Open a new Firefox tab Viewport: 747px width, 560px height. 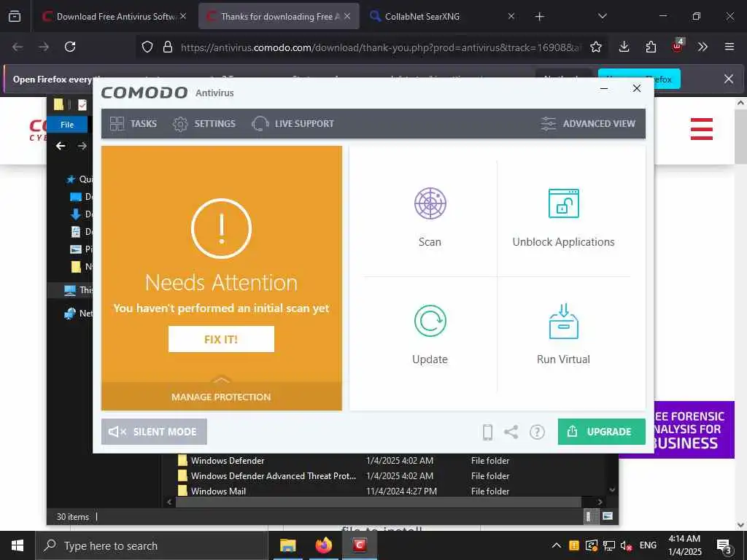coord(539,17)
